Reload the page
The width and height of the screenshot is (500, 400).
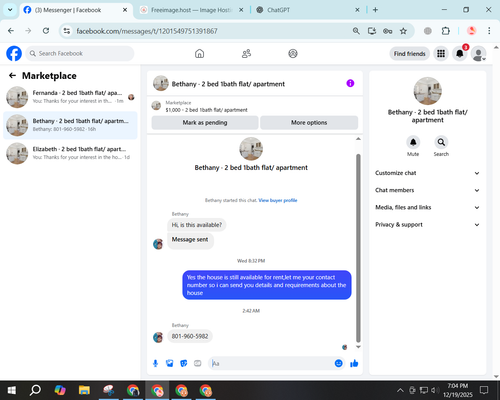pos(46,31)
